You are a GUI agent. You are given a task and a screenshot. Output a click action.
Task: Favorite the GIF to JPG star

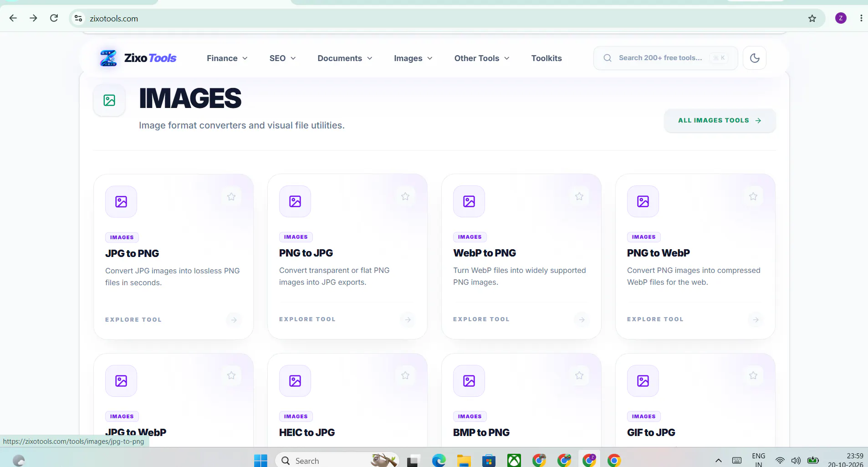[753, 375]
